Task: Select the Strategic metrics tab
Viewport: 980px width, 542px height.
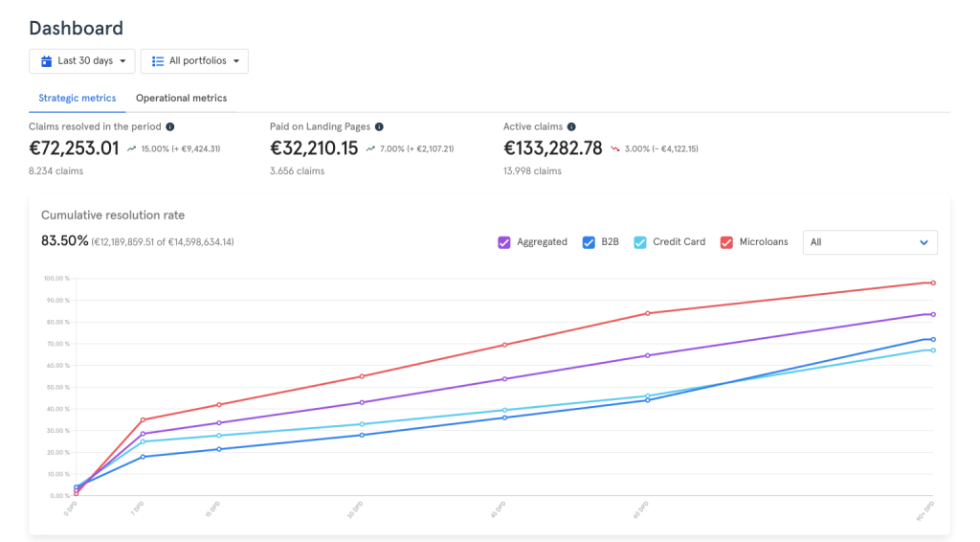Action: (x=78, y=98)
